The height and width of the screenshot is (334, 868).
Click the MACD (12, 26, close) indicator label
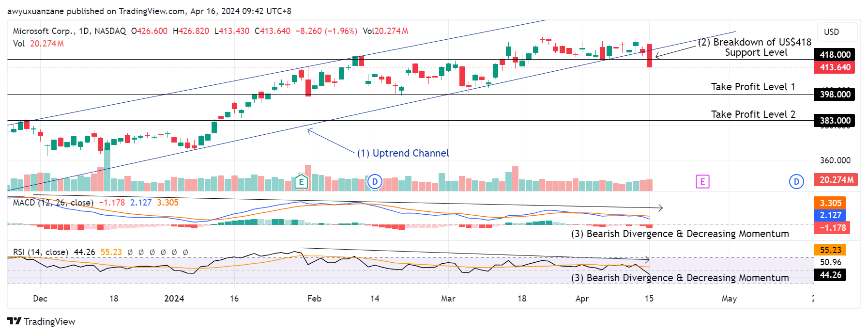click(x=53, y=203)
